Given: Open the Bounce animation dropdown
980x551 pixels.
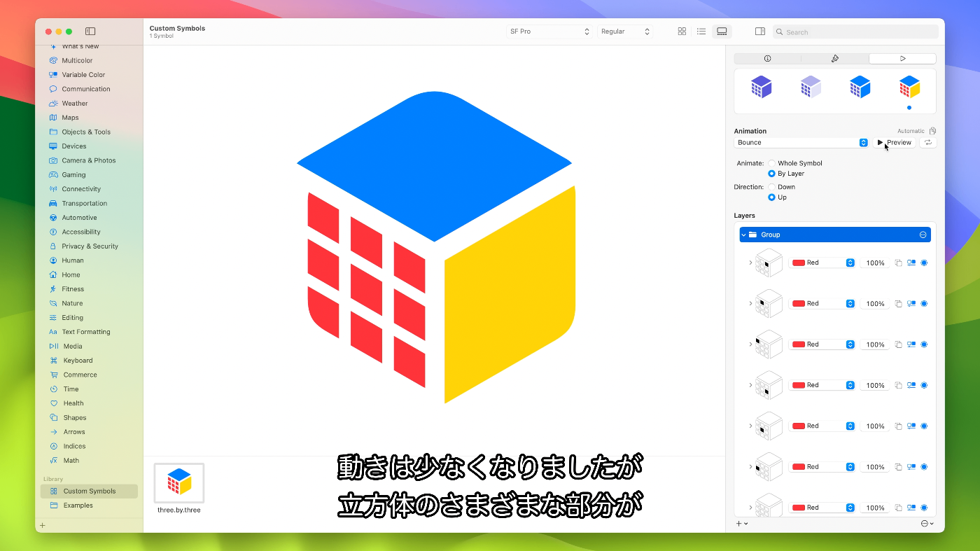Looking at the screenshot, I should coord(801,142).
